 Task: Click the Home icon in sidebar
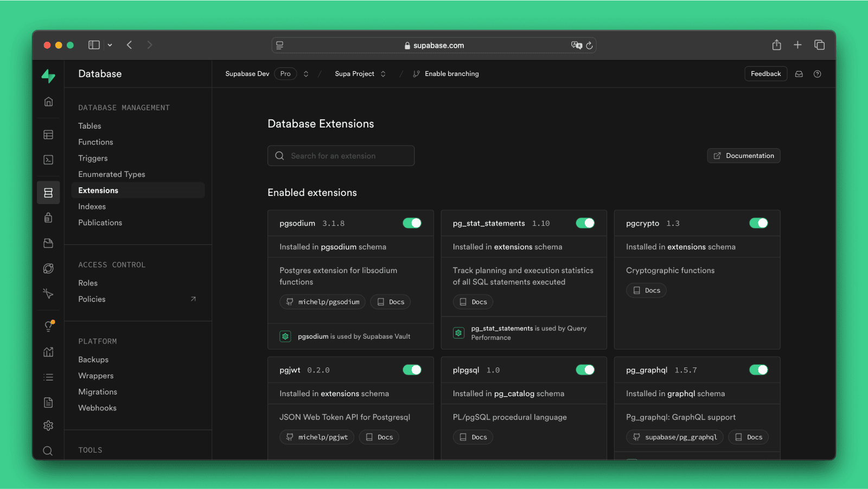pyautogui.click(x=48, y=102)
